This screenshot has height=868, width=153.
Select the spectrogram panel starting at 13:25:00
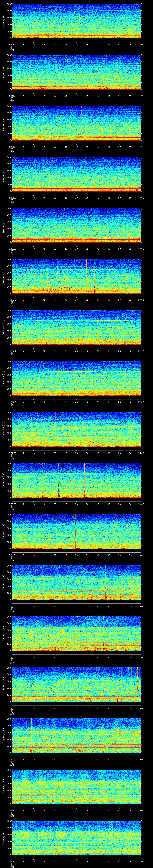[x=76, y=582]
